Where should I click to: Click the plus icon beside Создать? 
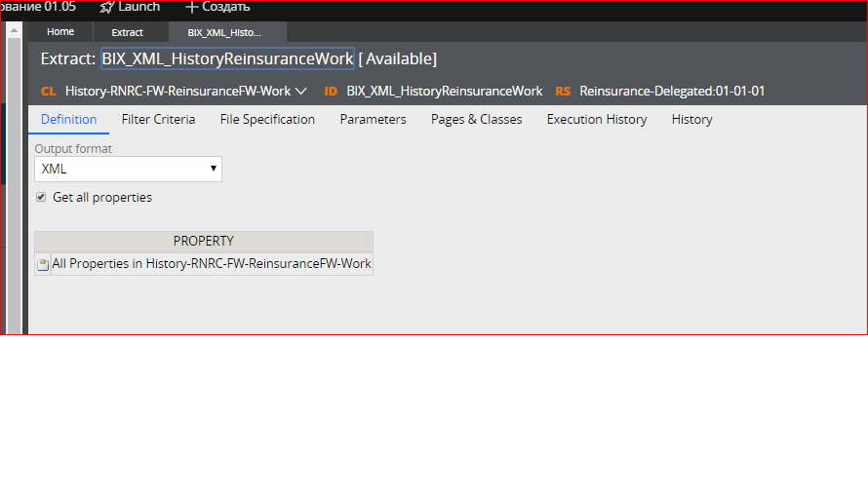pyautogui.click(x=191, y=7)
